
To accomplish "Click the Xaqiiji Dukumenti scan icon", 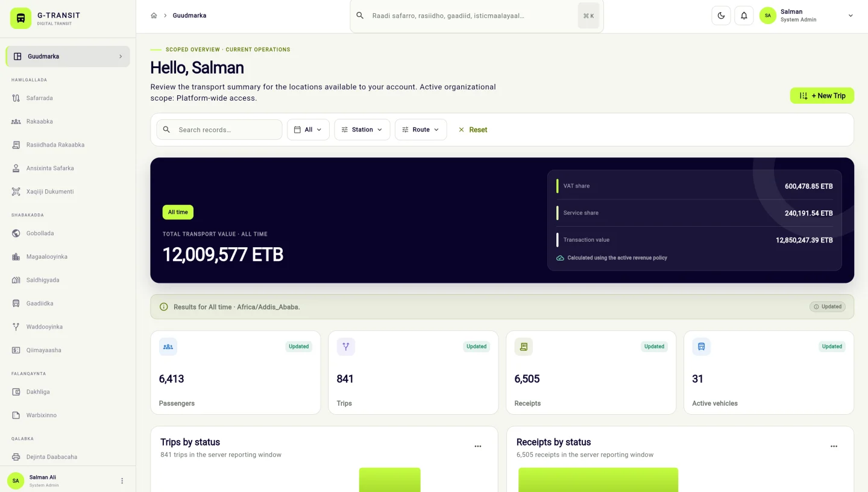I will click(16, 192).
